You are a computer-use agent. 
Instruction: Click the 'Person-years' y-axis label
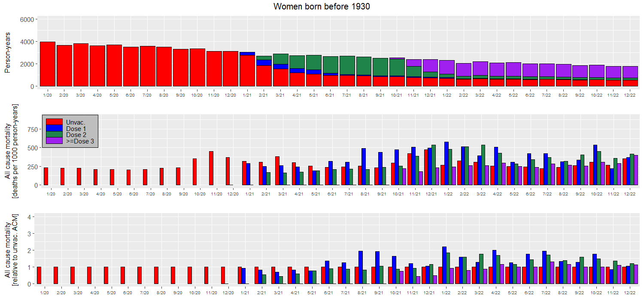pyautogui.click(x=7, y=53)
